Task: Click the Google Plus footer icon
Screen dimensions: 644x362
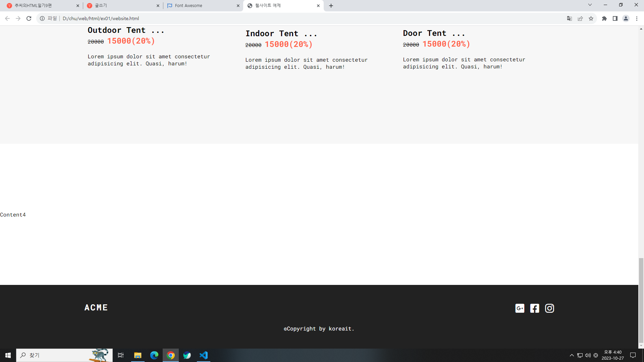Action: coord(520,308)
